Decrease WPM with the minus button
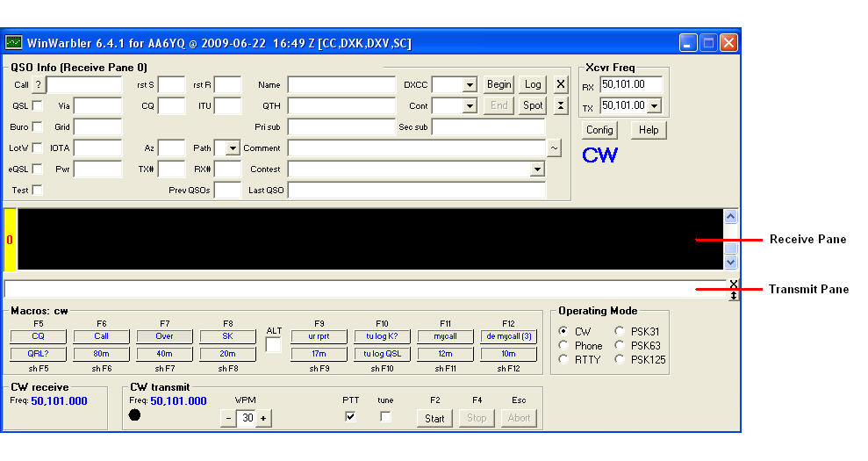The width and height of the screenshot is (868, 461). click(x=228, y=418)
